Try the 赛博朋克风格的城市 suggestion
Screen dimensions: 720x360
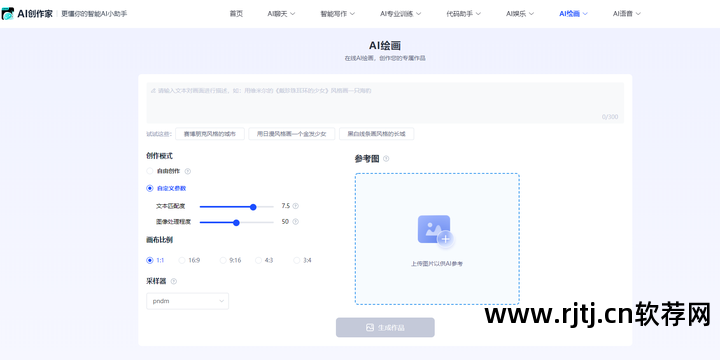click(x=210, y=134)
